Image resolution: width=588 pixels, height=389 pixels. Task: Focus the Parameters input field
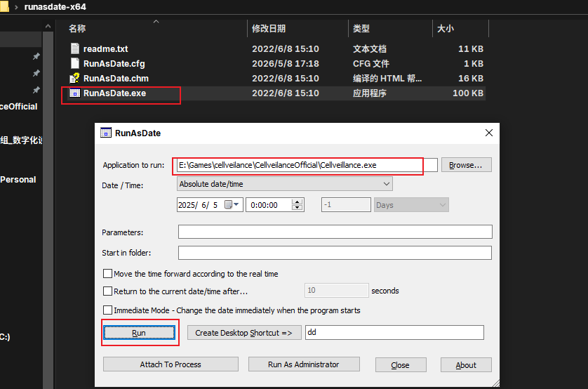point(335,232)
